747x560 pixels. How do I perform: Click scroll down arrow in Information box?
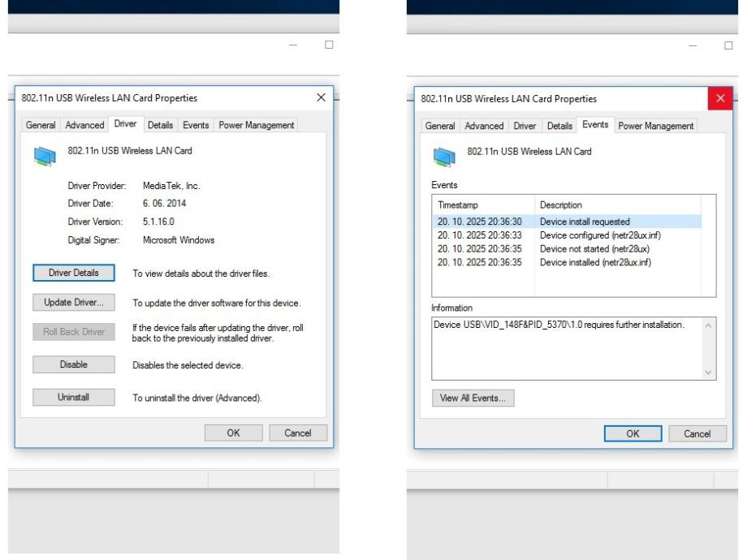pos(708,373)
